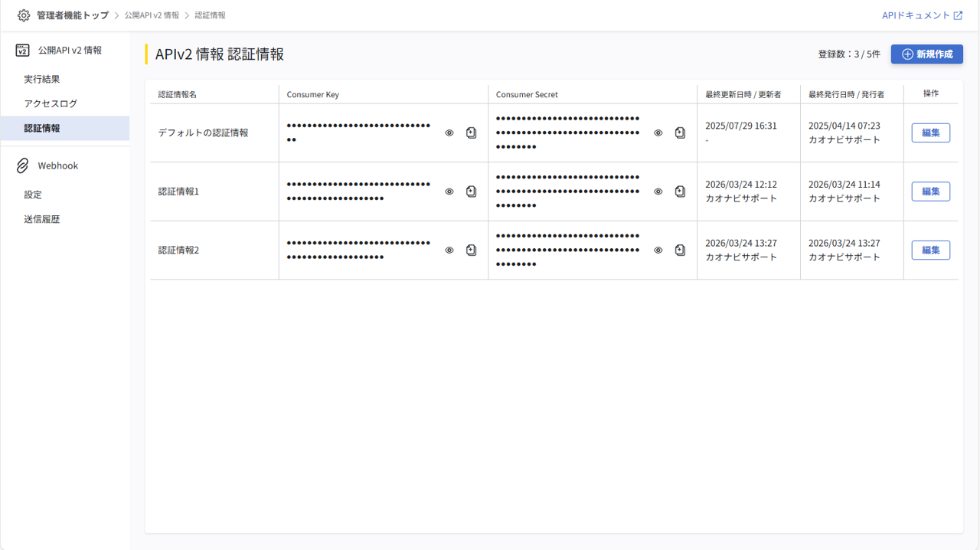Show Consumer Key for デフォルトの認証情報
This screenshot has width=980, height=550.
[449, 133]
